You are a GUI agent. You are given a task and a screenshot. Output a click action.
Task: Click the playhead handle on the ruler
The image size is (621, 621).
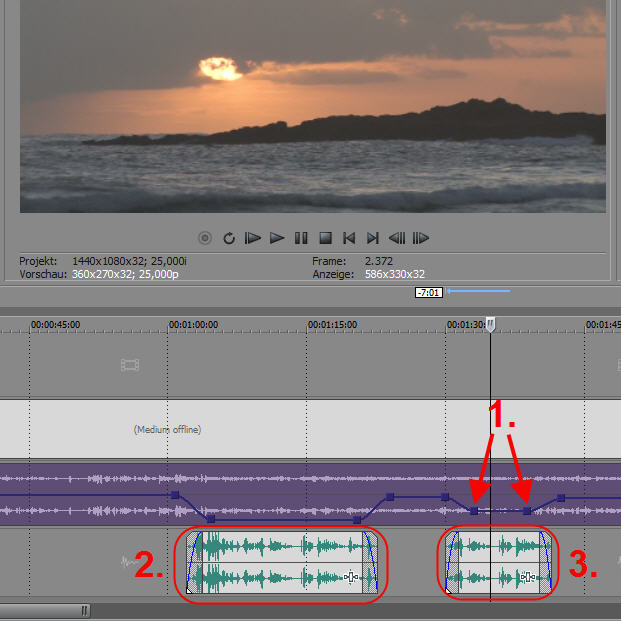click(490, 324)
